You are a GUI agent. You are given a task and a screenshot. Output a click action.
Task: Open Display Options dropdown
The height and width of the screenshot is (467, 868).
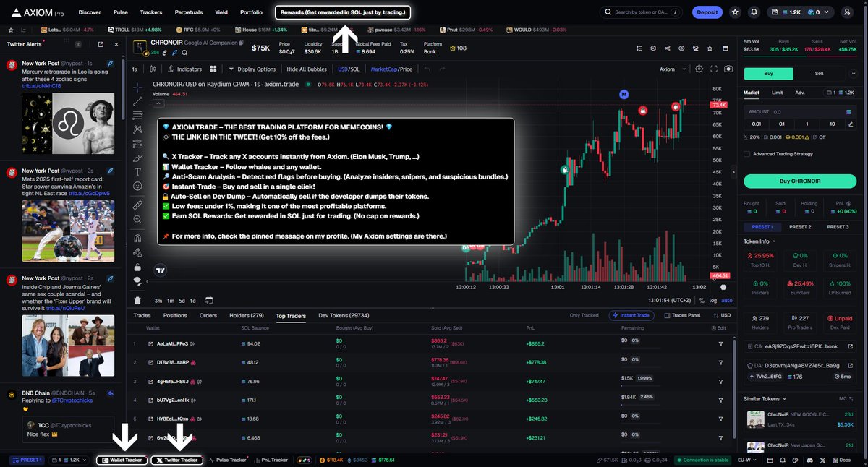coord(252,69)
